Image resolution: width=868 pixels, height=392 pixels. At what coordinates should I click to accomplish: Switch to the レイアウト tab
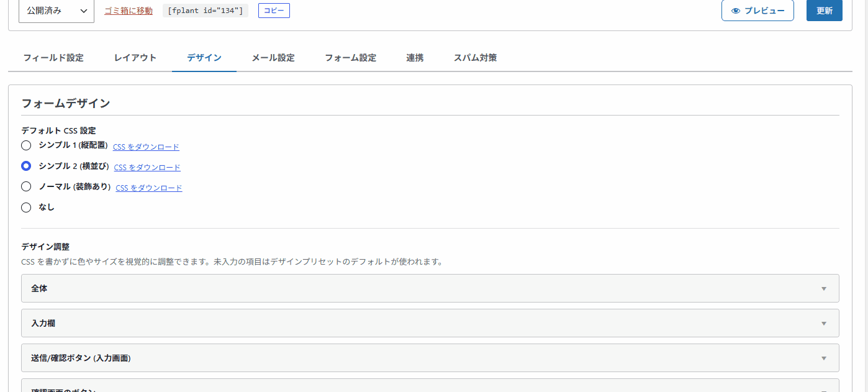click(x=135, y=58)
